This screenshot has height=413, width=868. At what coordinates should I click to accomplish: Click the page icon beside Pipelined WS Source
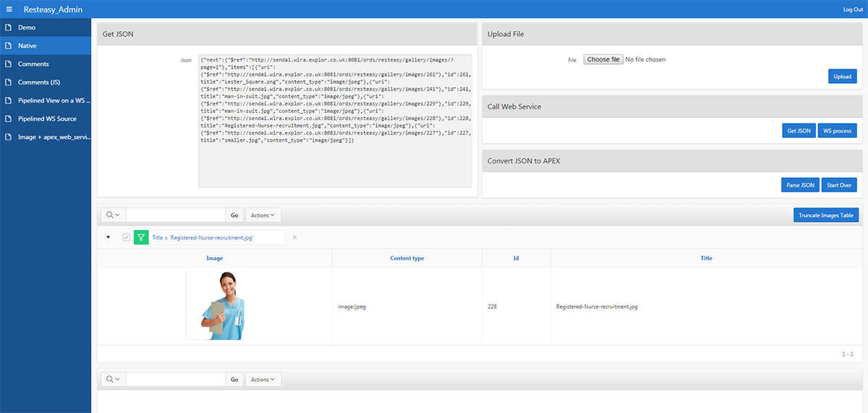(x=9, y=119)
